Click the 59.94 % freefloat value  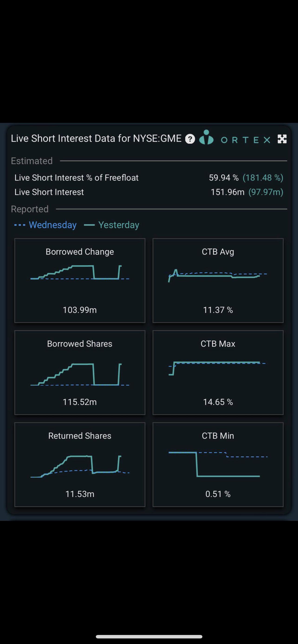tap(223, 178)
